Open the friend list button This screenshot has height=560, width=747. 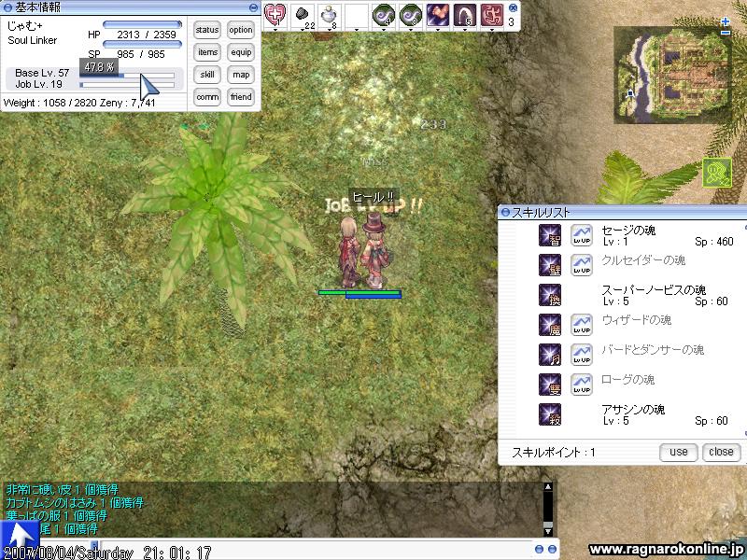click(241, 97)
